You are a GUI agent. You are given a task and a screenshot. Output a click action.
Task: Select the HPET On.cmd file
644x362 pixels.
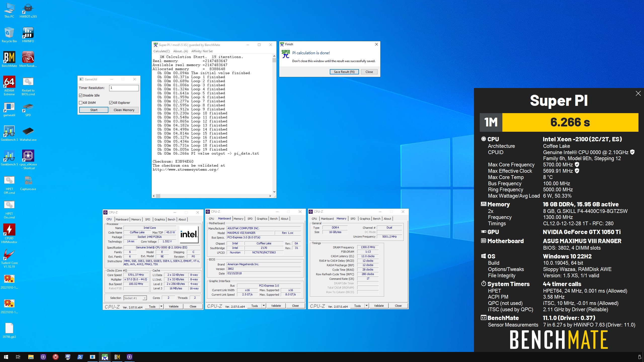click(x=9, y=210)
